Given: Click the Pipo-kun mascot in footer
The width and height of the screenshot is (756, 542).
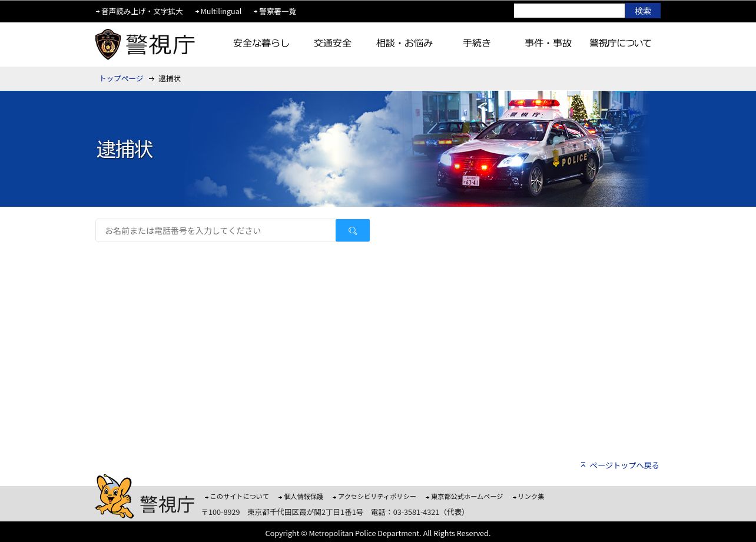Looking at the screenshot, I should (x=115, y=496).
